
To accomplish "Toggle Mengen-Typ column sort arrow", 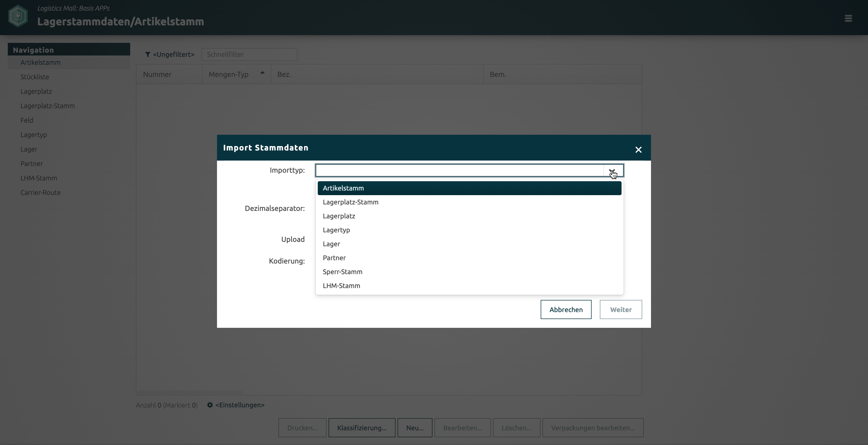I will (262, 73).
